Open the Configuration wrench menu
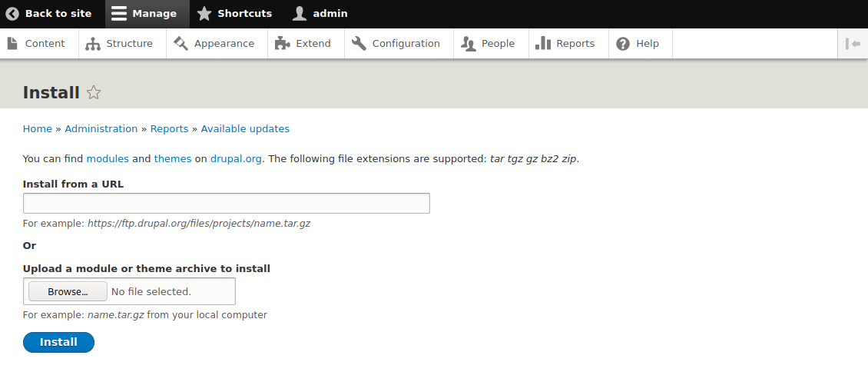Viewport: 868px width, 372px height. [x=396, y=44]
